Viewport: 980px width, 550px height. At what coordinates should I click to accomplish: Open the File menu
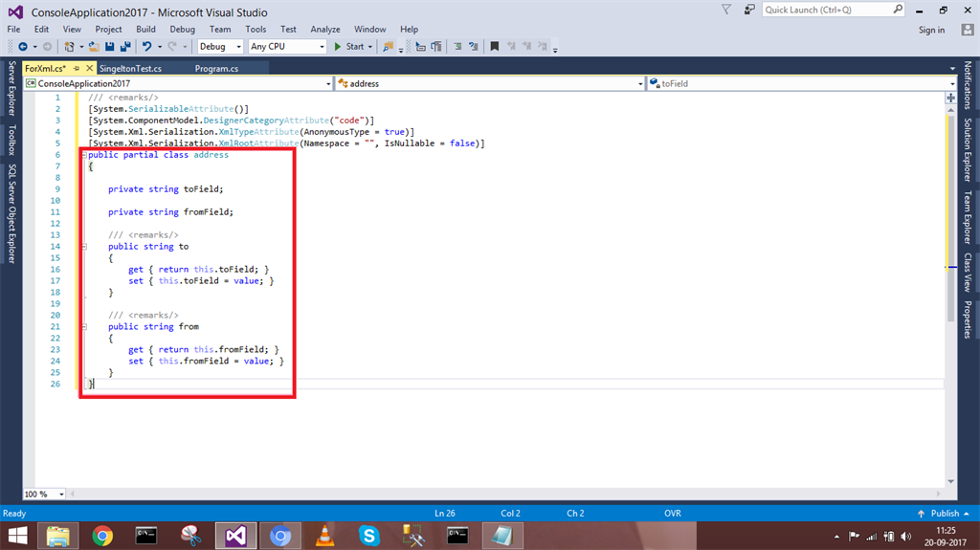(13, 30)
